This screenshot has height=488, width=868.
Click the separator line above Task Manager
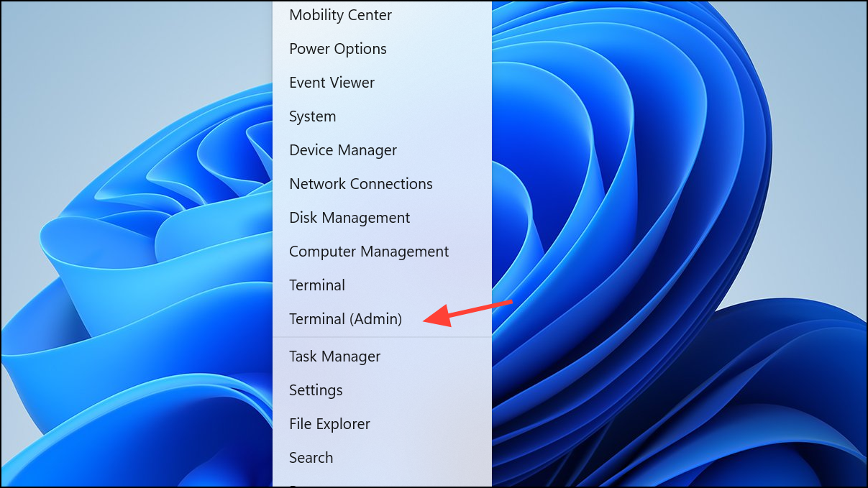pyautogui.click(x=382, y=337)
